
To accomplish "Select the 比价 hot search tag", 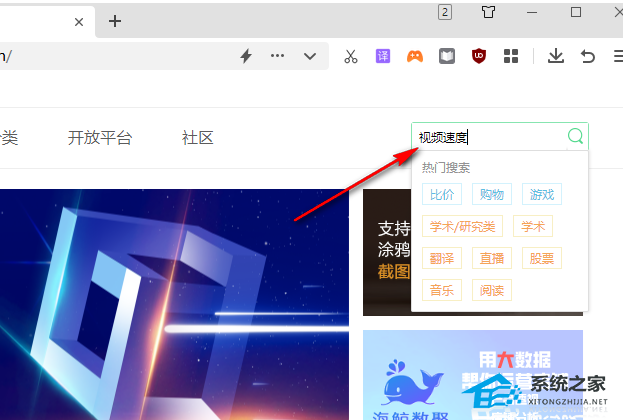I will coord(442,194).
